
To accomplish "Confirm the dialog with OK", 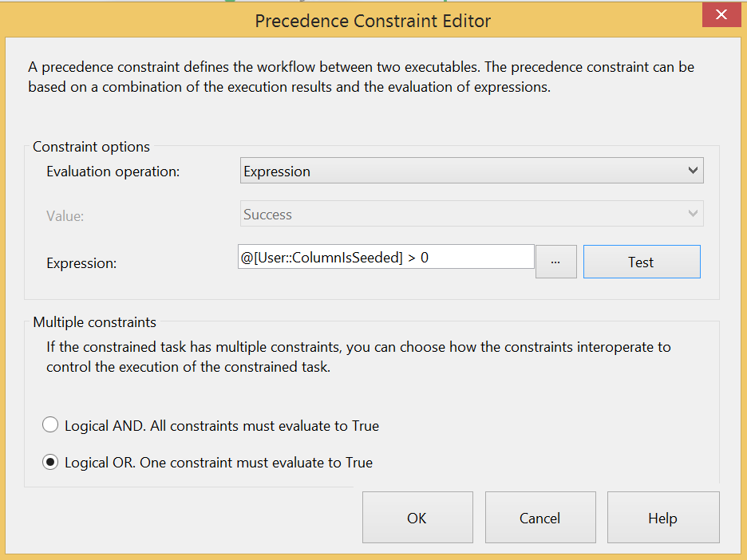I will [417, 518].
